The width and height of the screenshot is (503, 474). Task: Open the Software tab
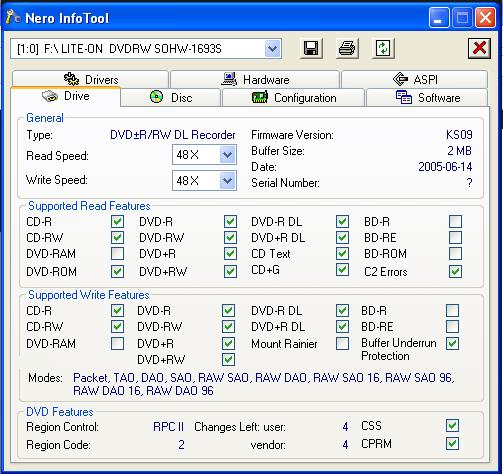click(x=427, y=98)
